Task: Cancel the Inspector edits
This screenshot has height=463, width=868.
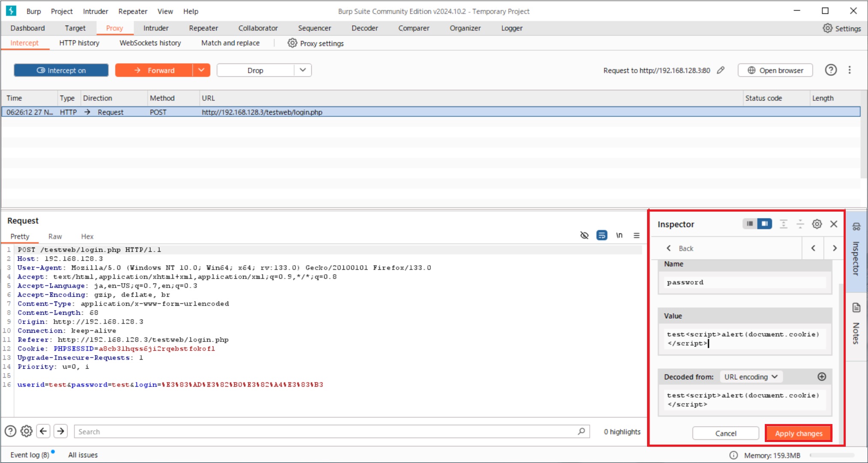Action: (726, 433)
